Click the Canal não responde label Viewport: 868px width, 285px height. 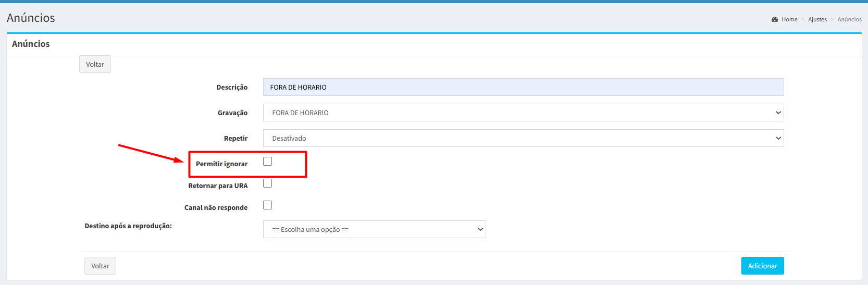click(x=216, y=207)
